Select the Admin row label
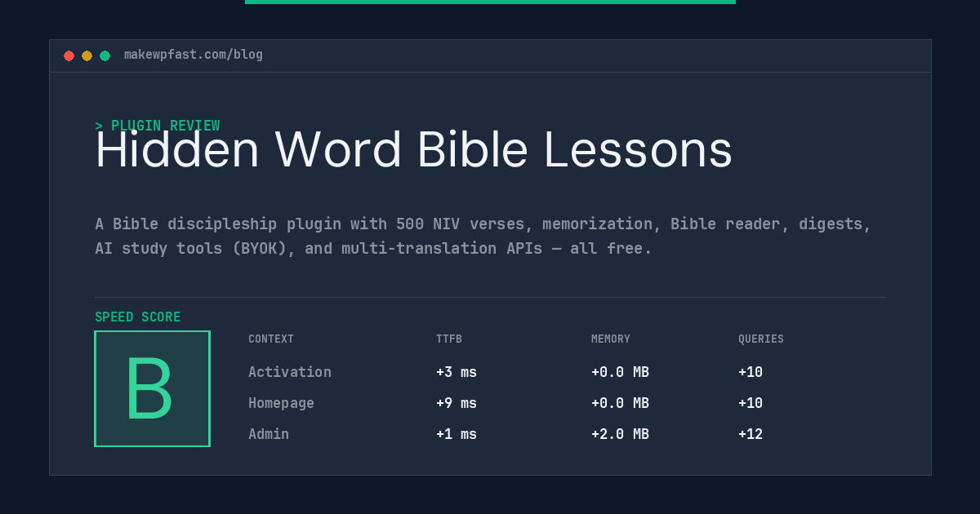 click(x=269, y=434)
